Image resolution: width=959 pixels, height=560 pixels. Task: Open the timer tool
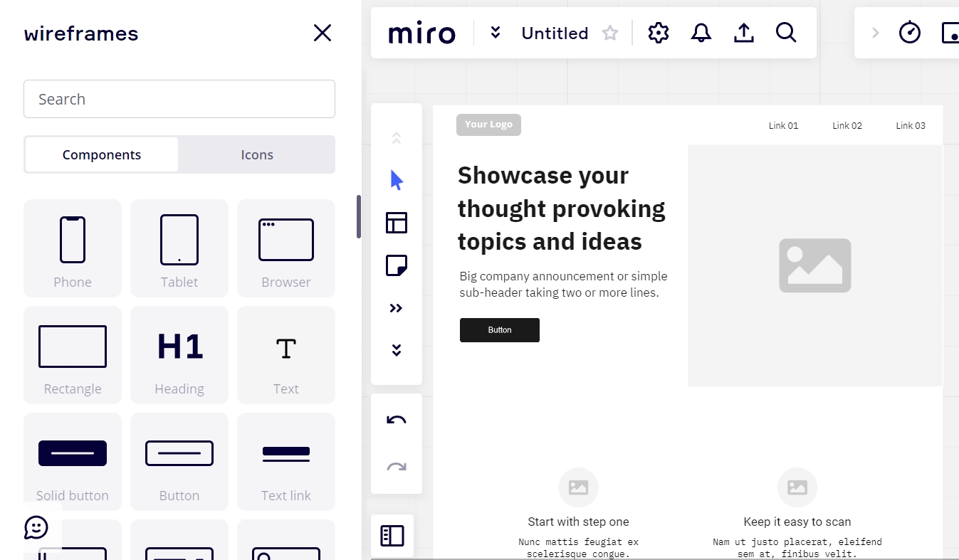coord(910,33)
